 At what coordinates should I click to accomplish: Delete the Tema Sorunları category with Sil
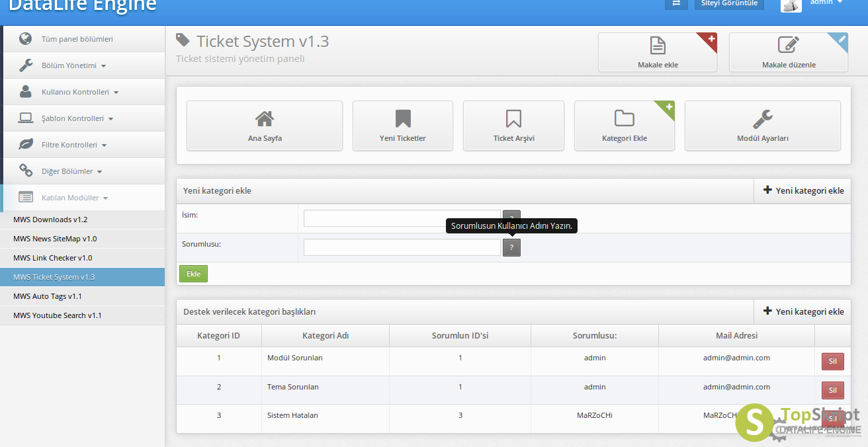(x=832, y=390)
